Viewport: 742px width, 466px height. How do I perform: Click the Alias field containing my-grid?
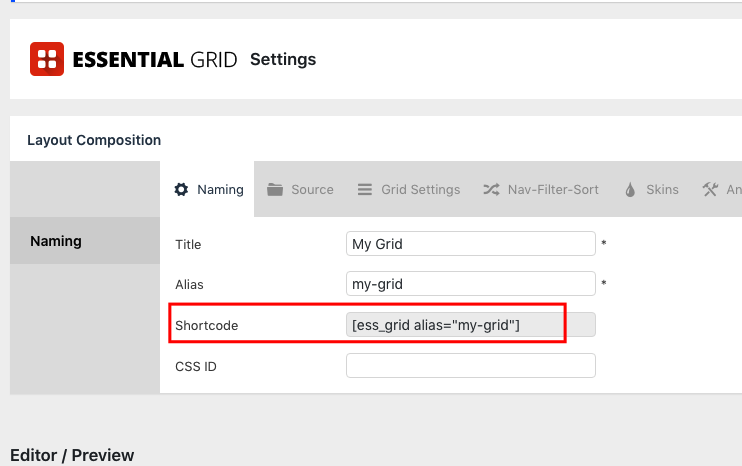point(471,283)
